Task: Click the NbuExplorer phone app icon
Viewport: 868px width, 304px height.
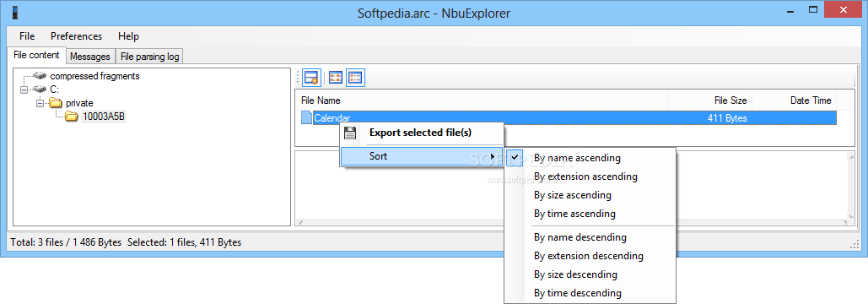Action: click(14, 13)
